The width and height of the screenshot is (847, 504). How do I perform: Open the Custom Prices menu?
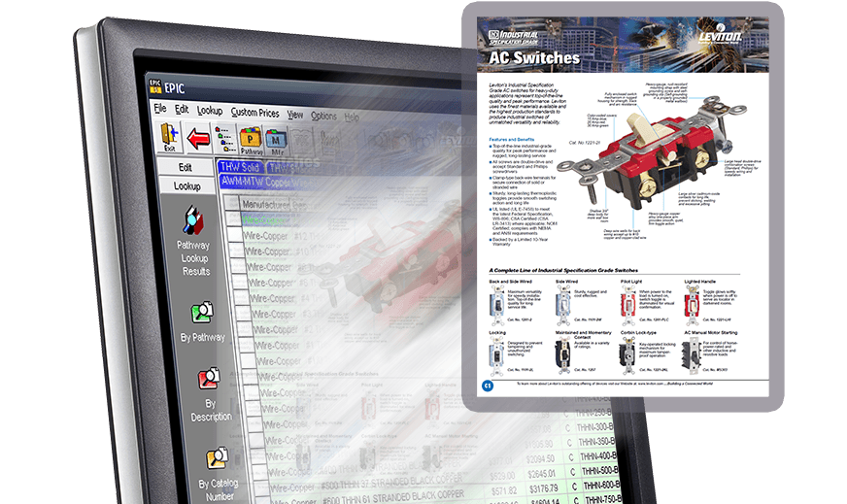tap(254, 113)
